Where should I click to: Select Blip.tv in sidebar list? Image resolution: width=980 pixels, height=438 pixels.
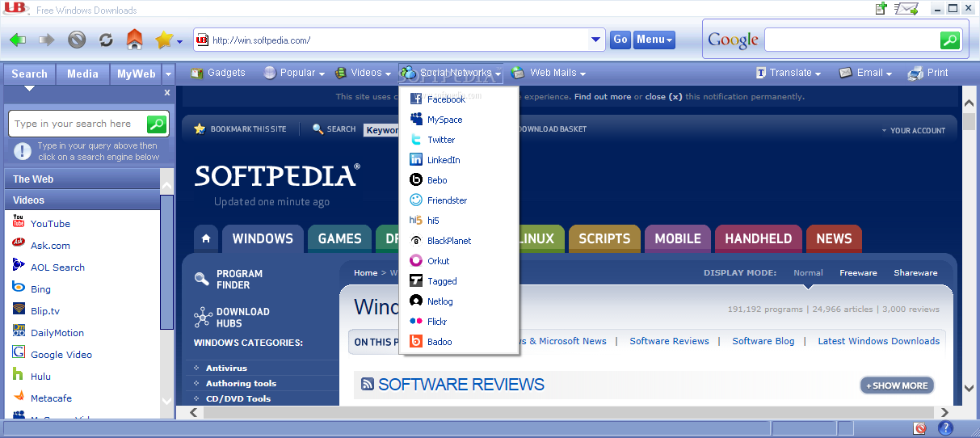44,311
